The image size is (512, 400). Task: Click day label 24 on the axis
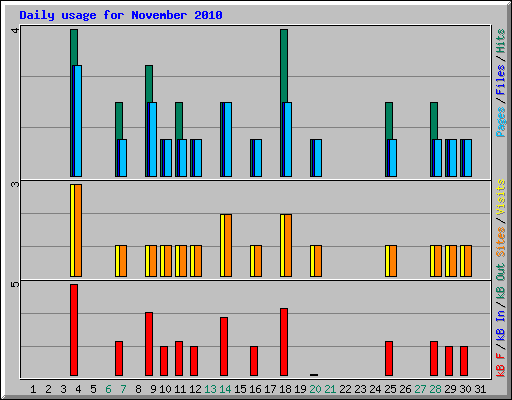point(375,389)
